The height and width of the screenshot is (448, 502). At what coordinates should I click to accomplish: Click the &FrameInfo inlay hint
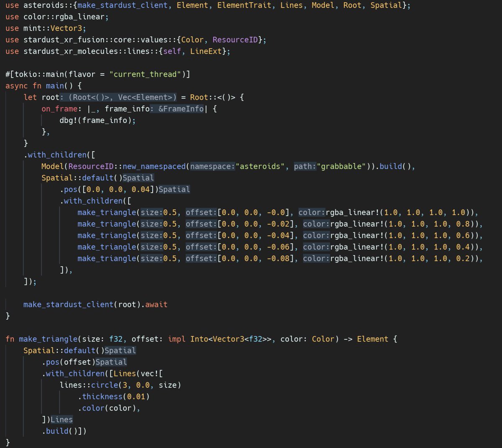(177, 109)
